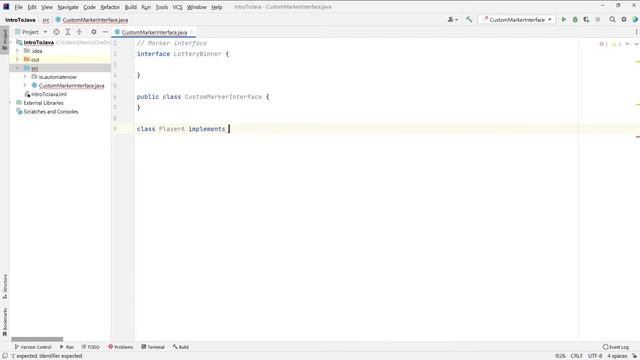This screenshot has height=360, width=640.
Task: Open the Problems tool window
Action: pyautogui.click(x=120, y=347)
